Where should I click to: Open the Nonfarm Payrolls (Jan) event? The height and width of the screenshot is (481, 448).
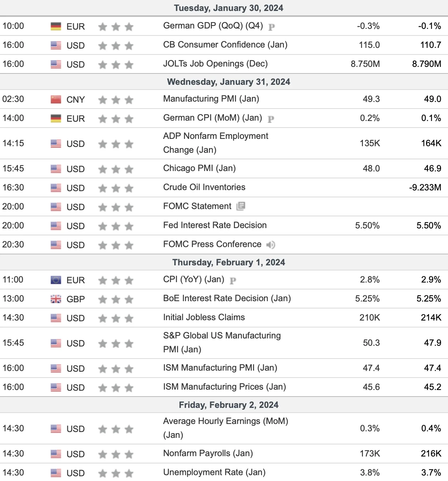[208, 453]
